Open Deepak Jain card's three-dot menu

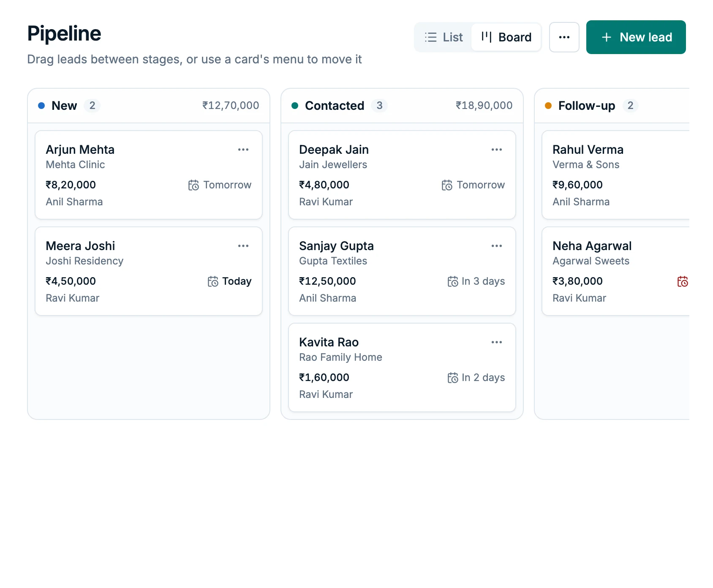click(497, 150)
